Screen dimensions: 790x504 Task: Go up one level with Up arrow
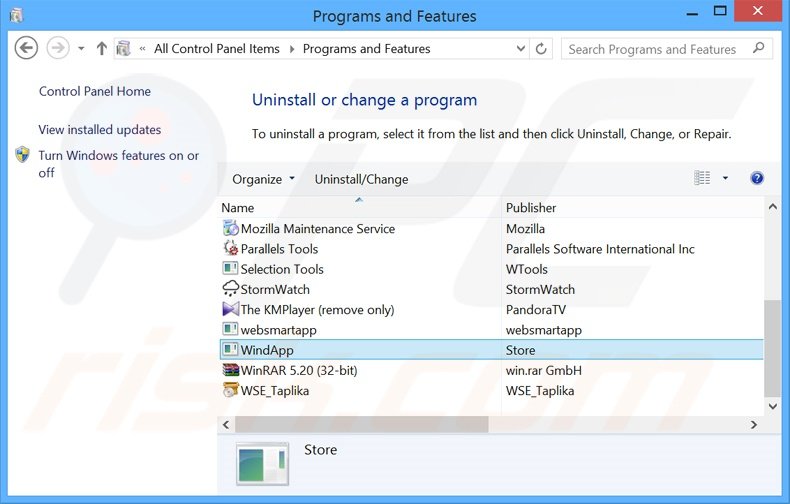[101, 48]
